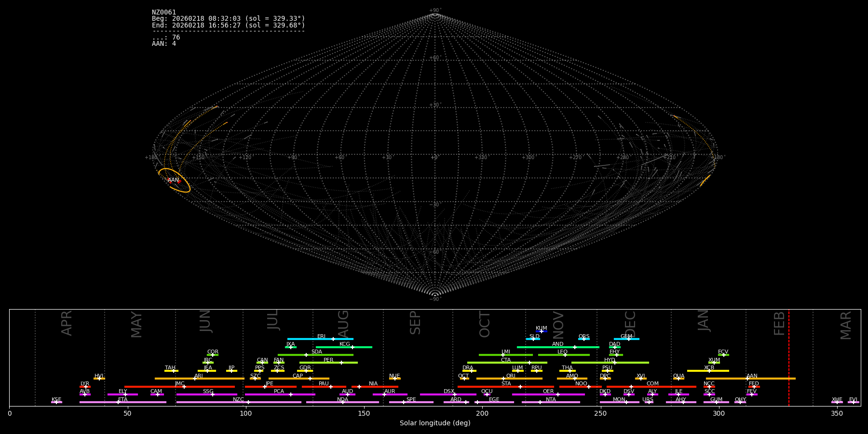Viewport: 868px width, 434px height.
Task: Click the 250 tick on solar longitude axis
Action: click(600, 414)
